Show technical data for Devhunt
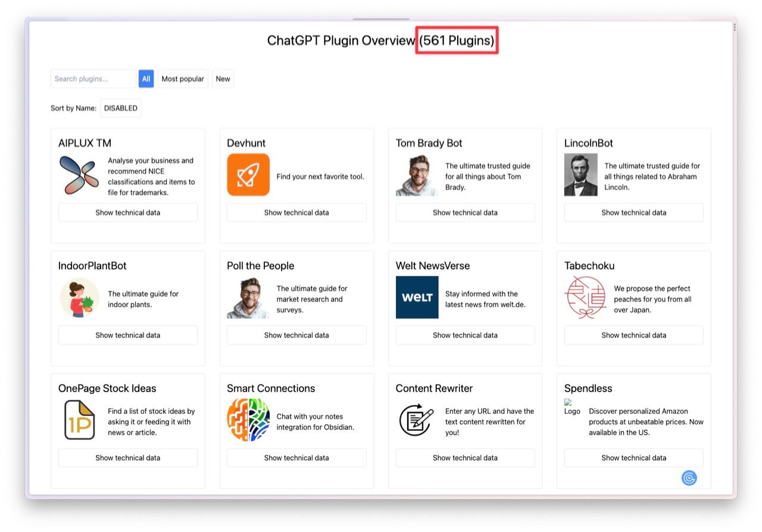762x532 pixels. click(296, 212)
